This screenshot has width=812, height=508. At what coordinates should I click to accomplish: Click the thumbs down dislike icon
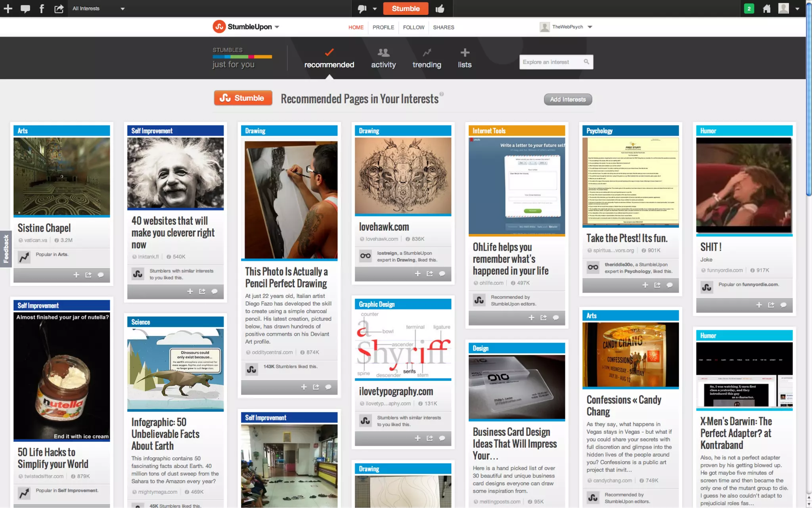click(x=362, y=9)
